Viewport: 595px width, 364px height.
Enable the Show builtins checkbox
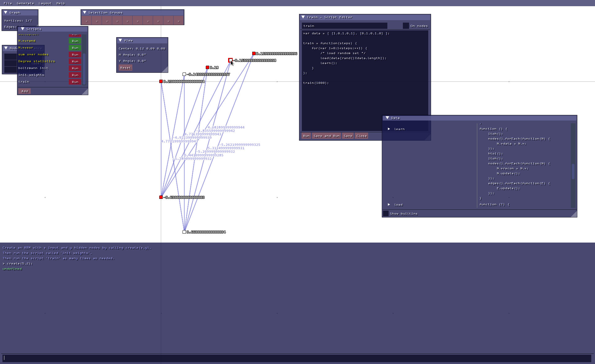386,214
